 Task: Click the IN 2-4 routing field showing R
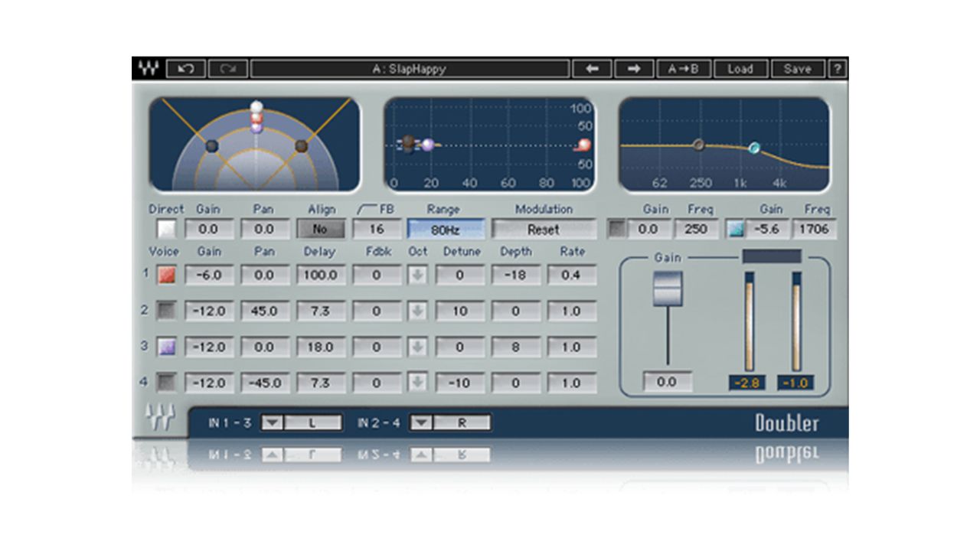(x=462, y=422)
